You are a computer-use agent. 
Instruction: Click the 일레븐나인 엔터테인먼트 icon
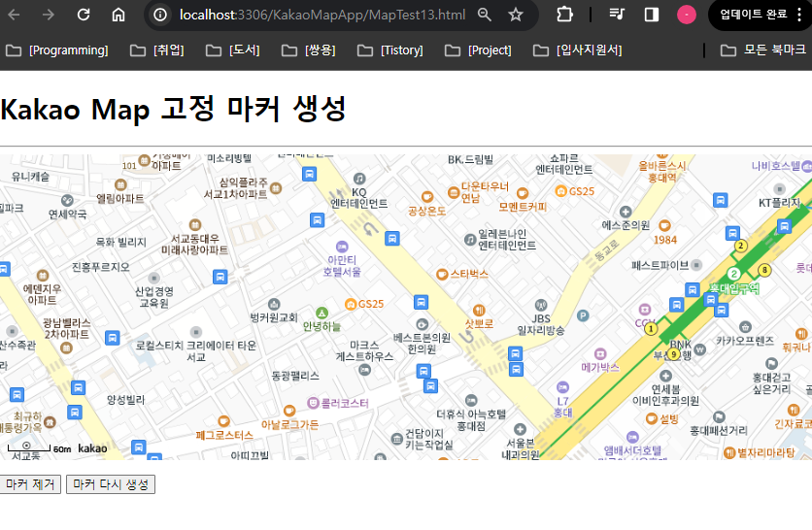(470, 240)
